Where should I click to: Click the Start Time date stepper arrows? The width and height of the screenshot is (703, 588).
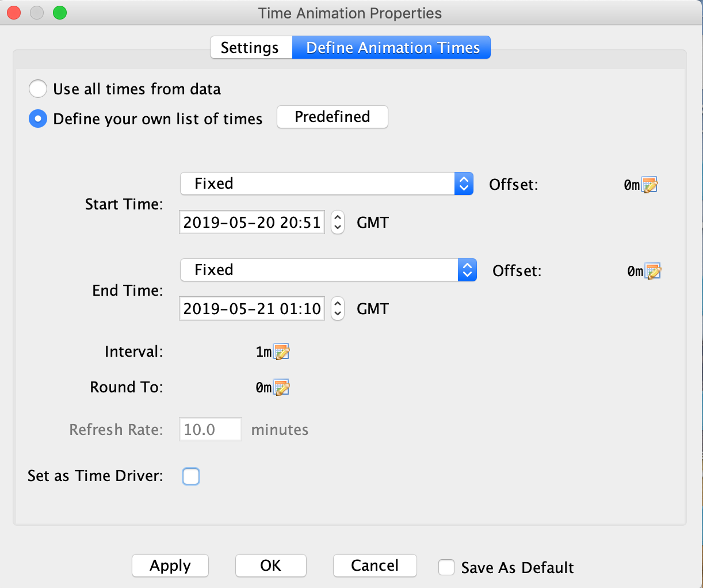(x=338, y=223)
